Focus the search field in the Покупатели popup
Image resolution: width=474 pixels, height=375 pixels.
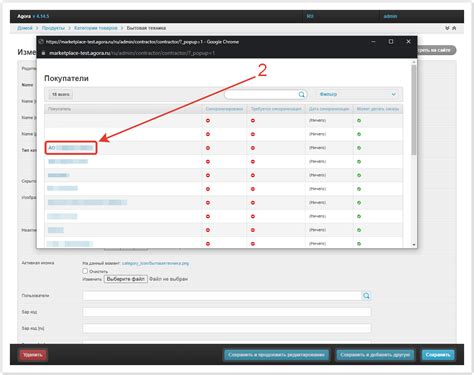pos(262,95)
